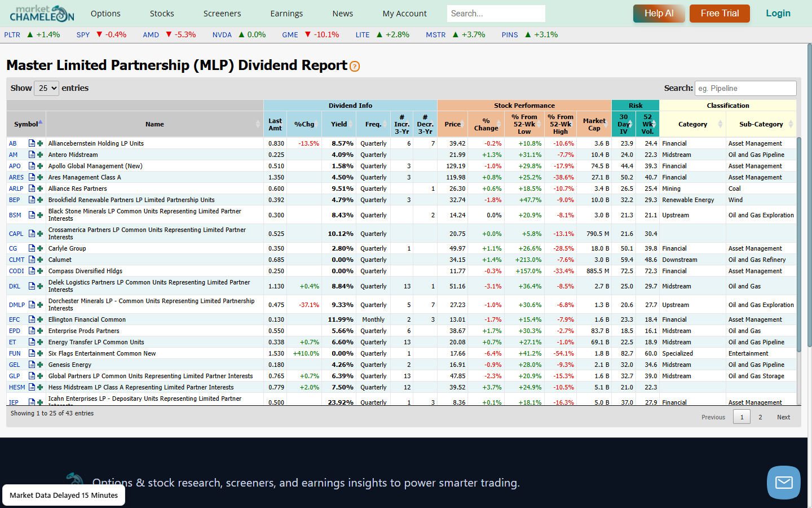The height and width of the screenshot is (508, 812).
Task: Sort by the 30 Day IV column
Action: coord(624,124)
